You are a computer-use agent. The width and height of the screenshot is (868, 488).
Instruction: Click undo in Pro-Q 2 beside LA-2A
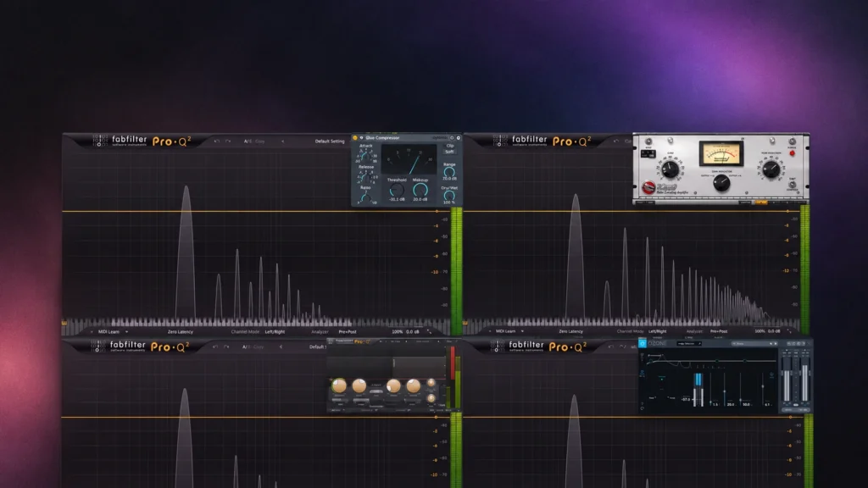pyautogui.click(x=616, y=141)
